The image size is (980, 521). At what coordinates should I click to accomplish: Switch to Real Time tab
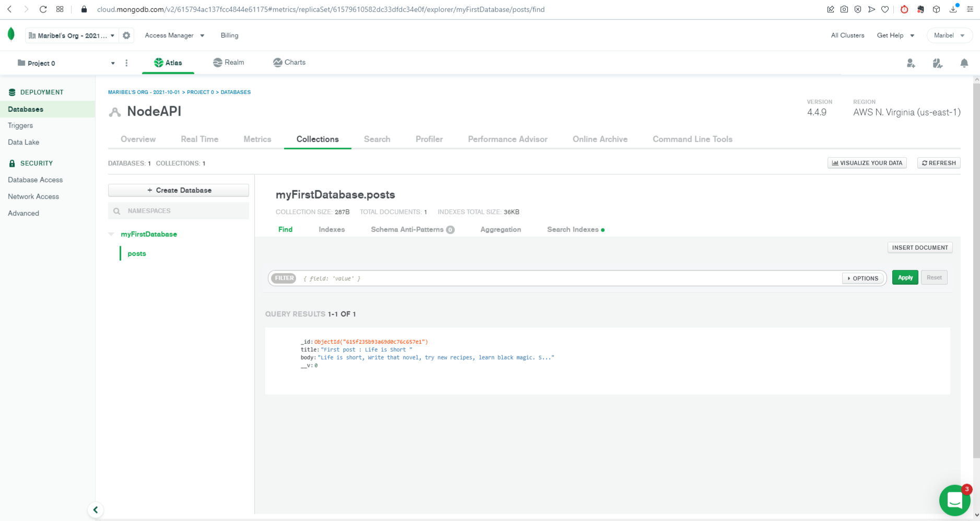point(199,139)
